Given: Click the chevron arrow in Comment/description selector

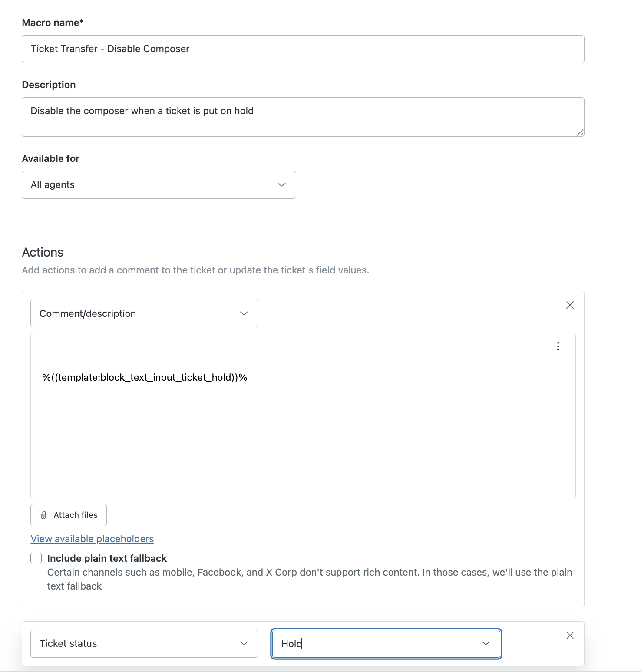Looking at the screenshot, I should click(x=244, y=313).
